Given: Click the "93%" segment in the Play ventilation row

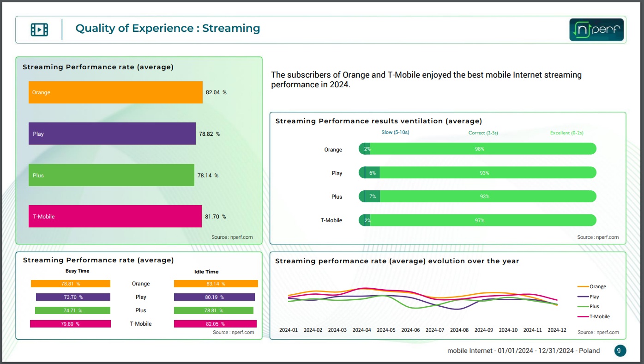Looking at the screenshot, I should 488,173.
